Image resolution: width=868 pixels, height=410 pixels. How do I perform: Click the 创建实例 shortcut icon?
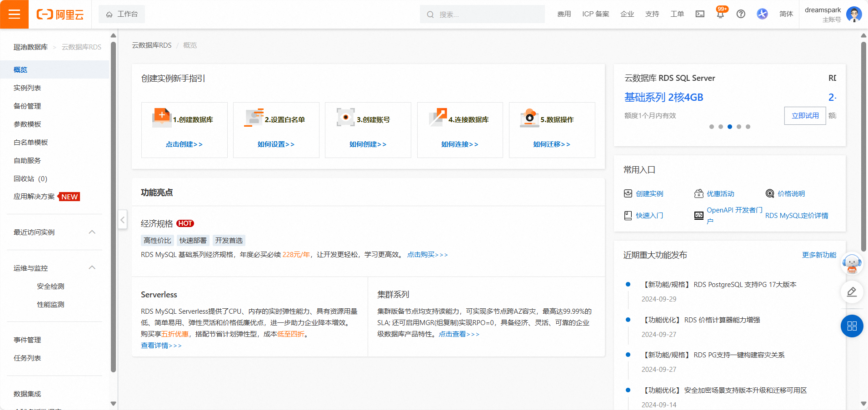(628, 194)
